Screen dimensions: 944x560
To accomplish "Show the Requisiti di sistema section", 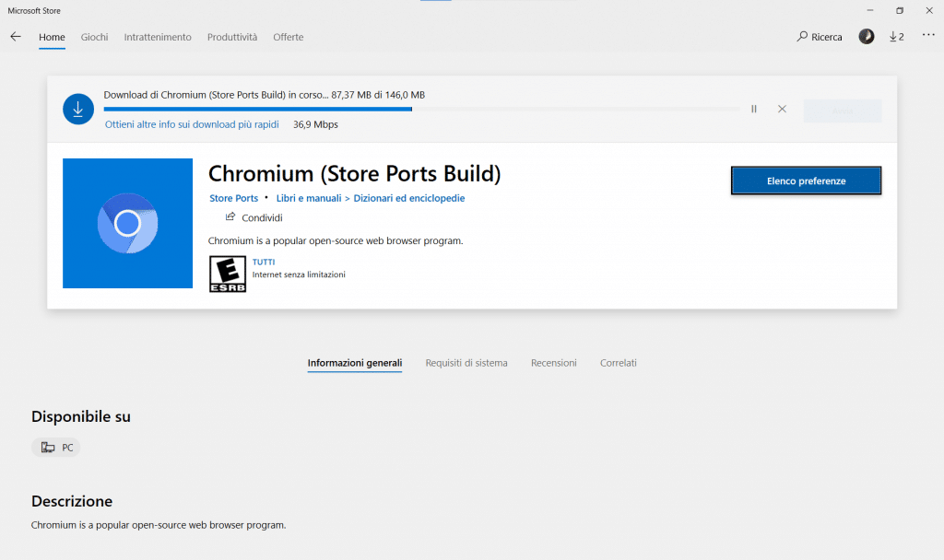I will pos(466,363).
